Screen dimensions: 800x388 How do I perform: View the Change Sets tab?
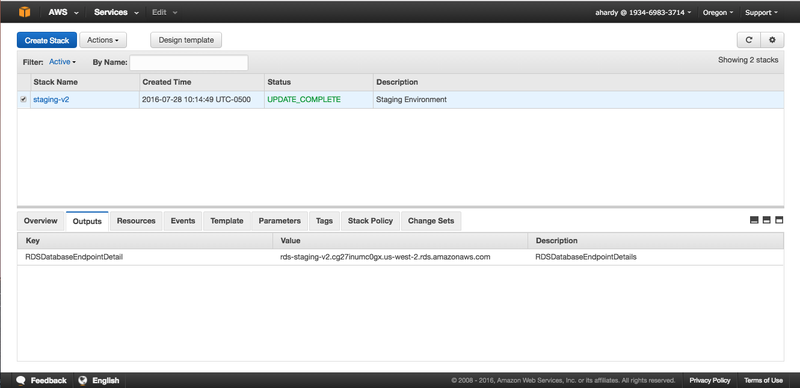[x=431, y=221]
